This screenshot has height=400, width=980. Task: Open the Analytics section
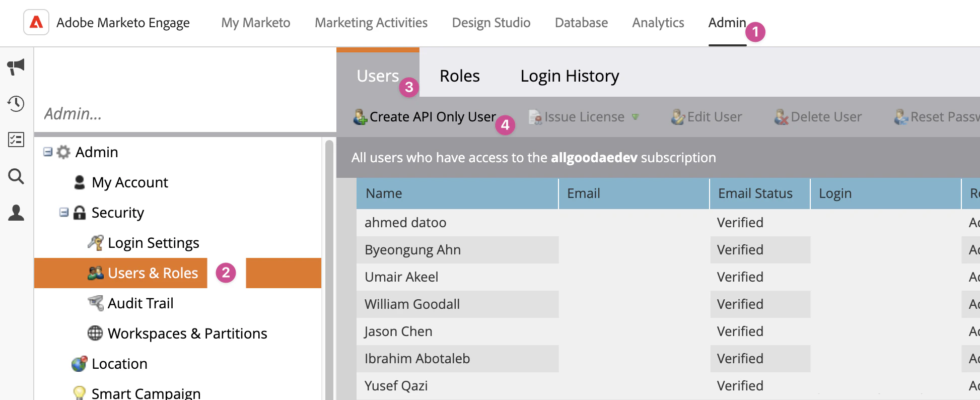(658, 23)
